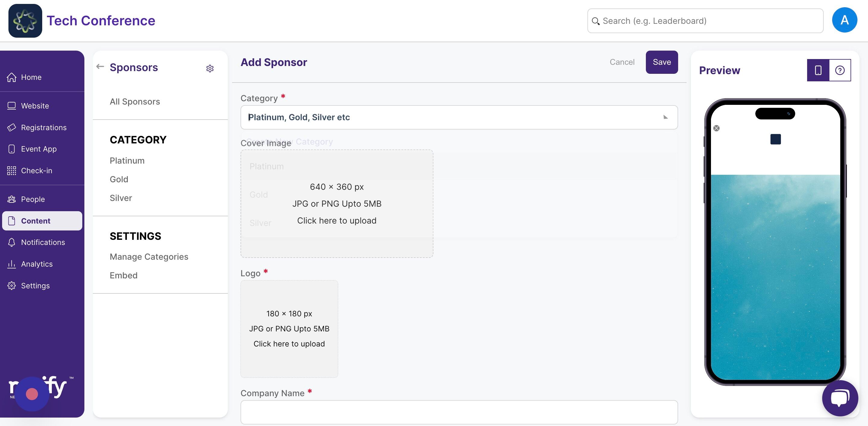Select the Gold category in Sponsors panel
Image resolution: width=868 pixels, height=426 pixels.
119,179
